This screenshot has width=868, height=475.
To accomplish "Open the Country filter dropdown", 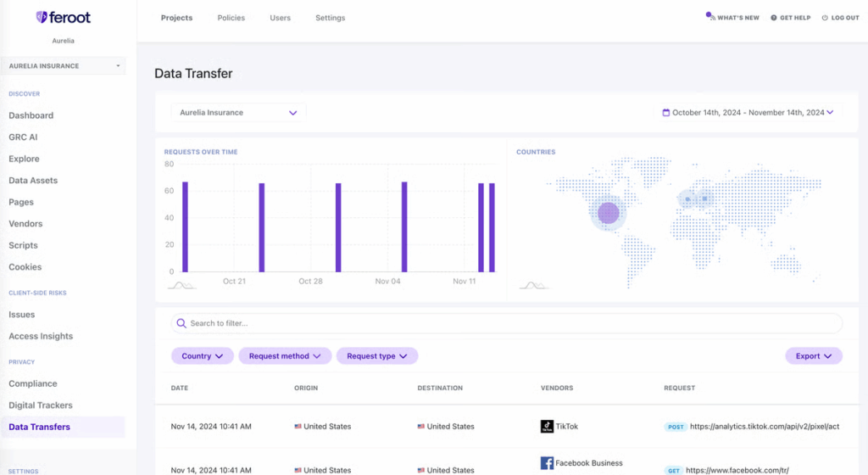I will 202,356.
